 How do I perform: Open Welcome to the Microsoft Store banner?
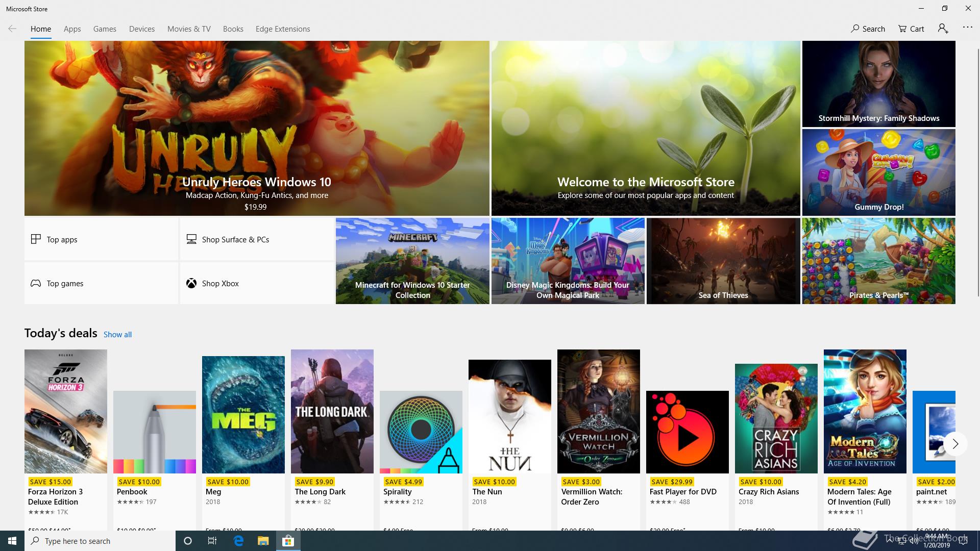pos(646,128)
